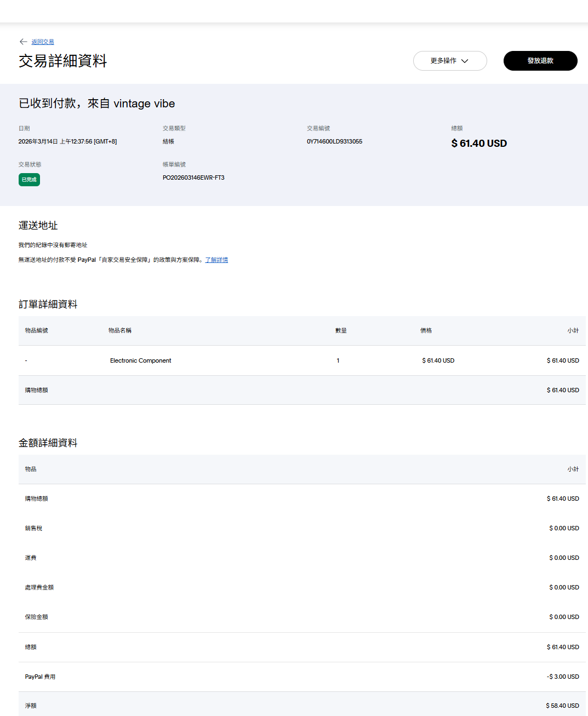Open the 了解詳情 link
588x716 pixels.
point(216,260)
